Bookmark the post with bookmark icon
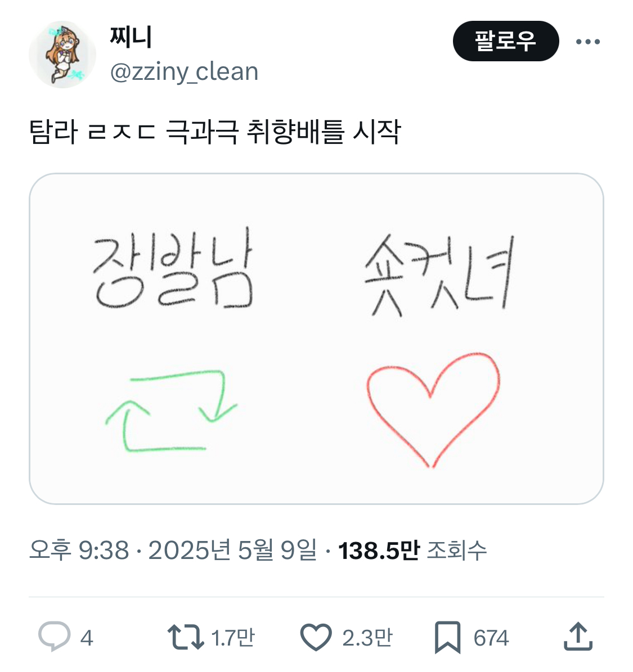The height and width of the screenshot is (672, 633). click(x=447, y=637)
